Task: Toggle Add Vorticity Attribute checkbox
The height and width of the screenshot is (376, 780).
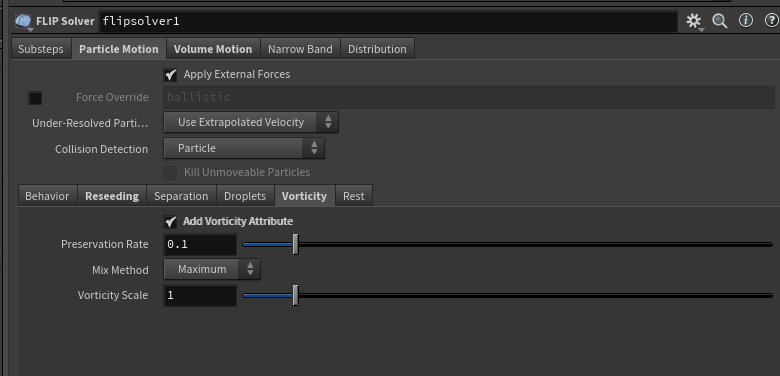Action: coord(171,221)
